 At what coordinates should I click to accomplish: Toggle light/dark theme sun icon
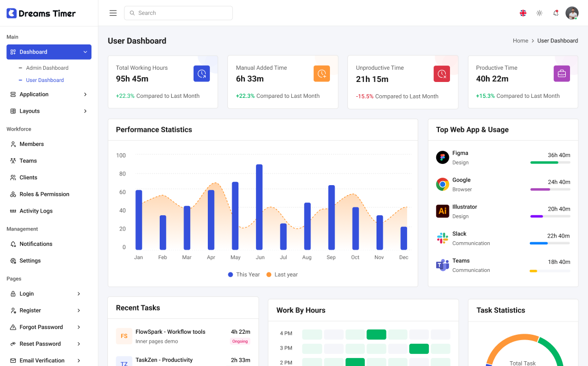(x=539, y=13)
